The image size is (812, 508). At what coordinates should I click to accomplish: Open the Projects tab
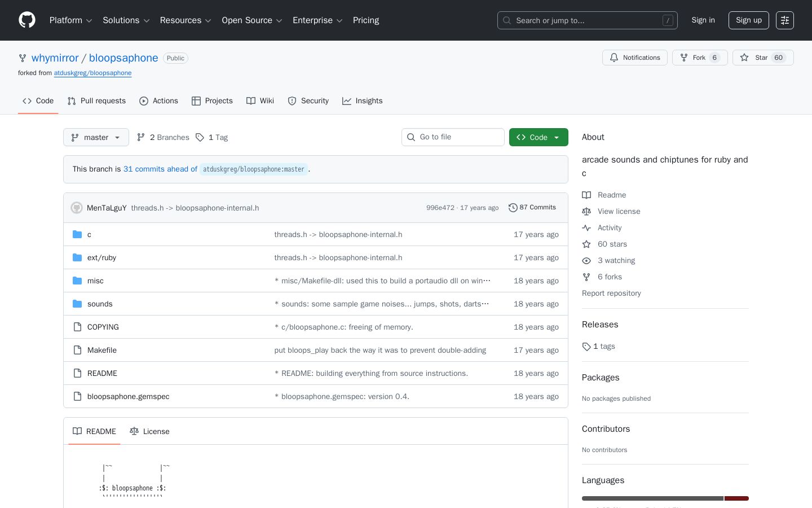point(212,101)
